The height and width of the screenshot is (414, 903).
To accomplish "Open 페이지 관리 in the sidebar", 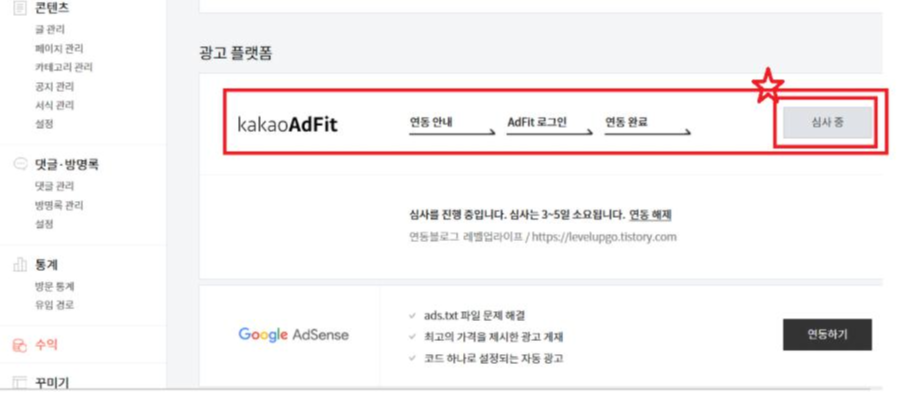I will [x=59, y=48].
